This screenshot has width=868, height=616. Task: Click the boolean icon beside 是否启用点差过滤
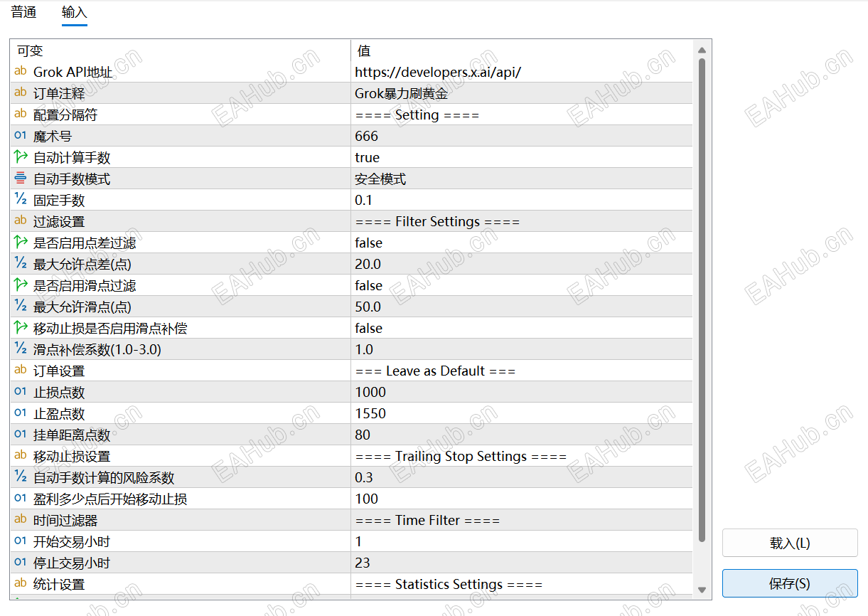coord(20,242)
